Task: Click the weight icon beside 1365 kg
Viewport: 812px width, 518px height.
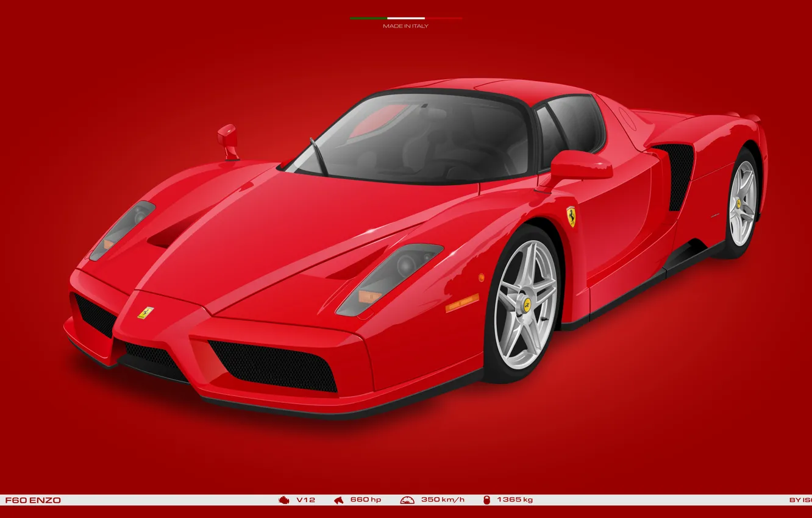Action: coord(486,500)
